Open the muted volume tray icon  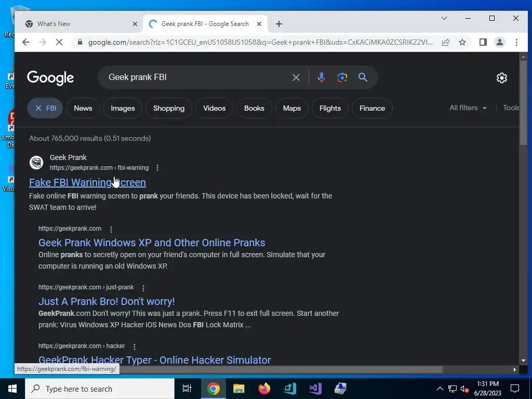point(465,389)
